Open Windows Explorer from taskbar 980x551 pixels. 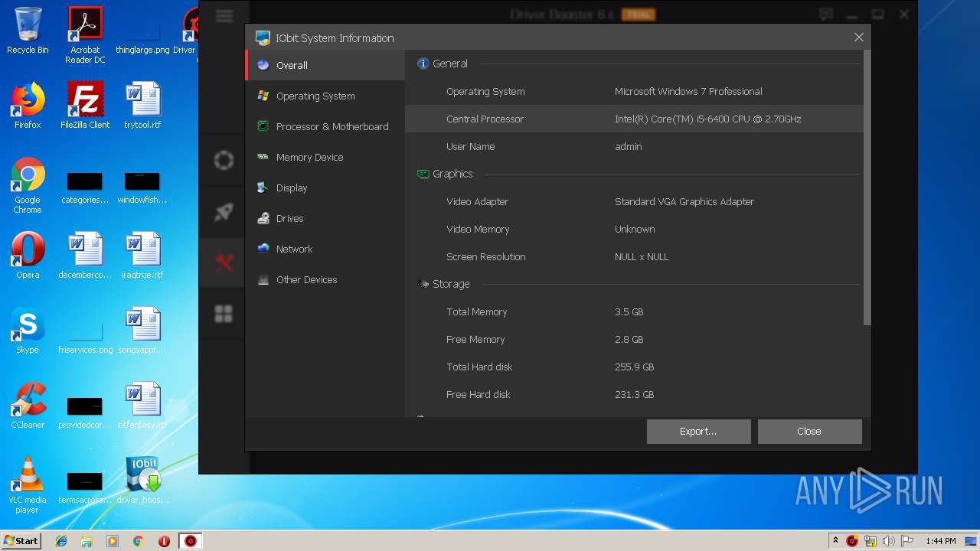tap(87, 541)
